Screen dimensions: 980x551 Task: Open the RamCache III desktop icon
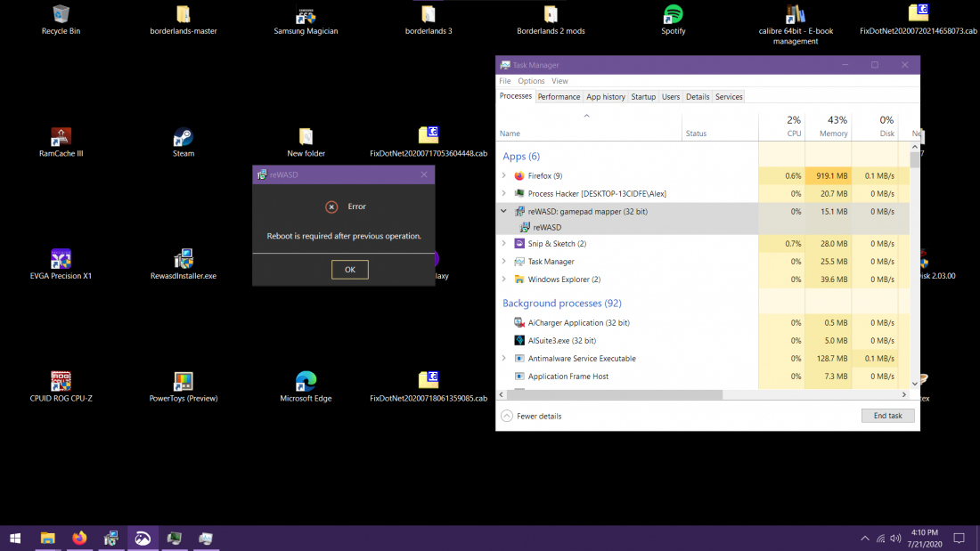click(x=61, y=138)
